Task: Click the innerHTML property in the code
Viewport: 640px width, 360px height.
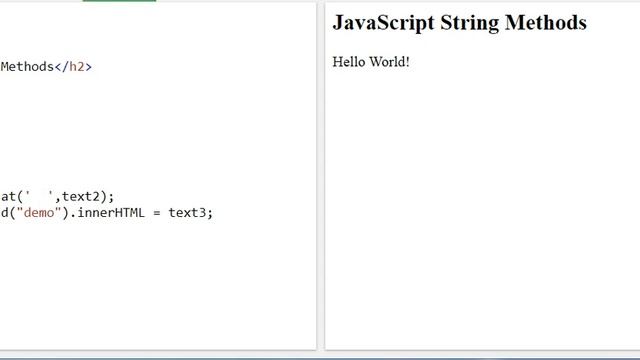Action: 111,213
